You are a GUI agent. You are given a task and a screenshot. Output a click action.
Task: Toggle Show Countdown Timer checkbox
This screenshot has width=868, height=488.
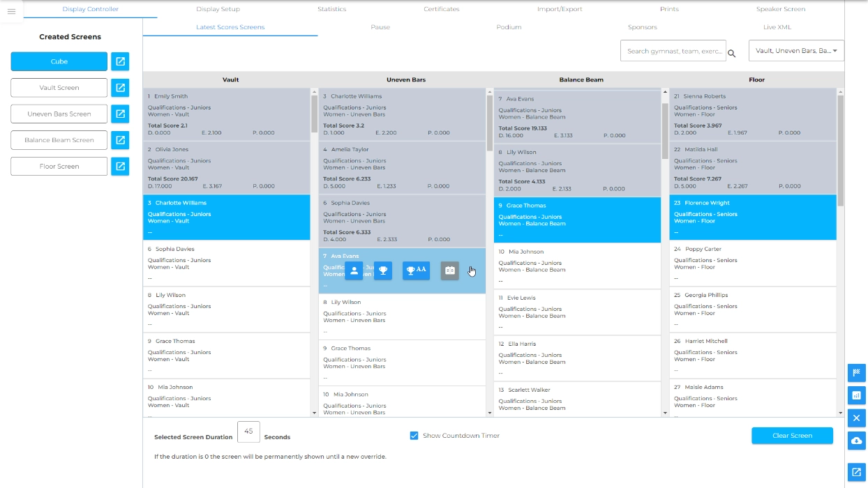tap(414, 436)
